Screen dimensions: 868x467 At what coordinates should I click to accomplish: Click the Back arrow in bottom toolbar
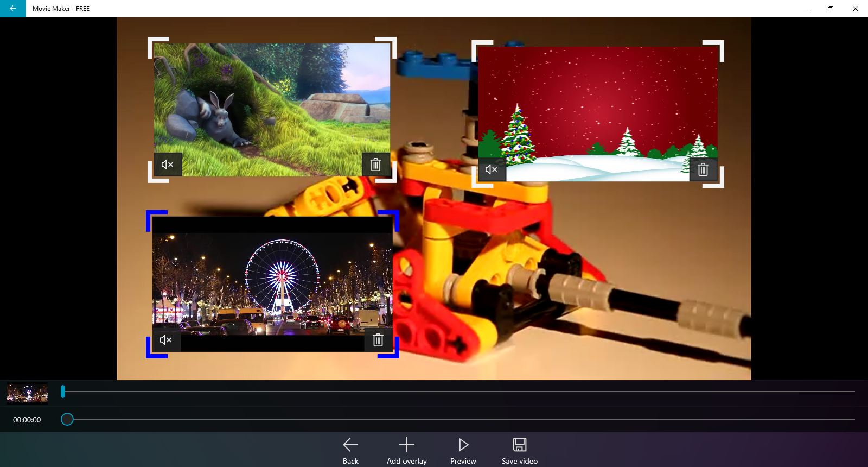pos(350,451)
